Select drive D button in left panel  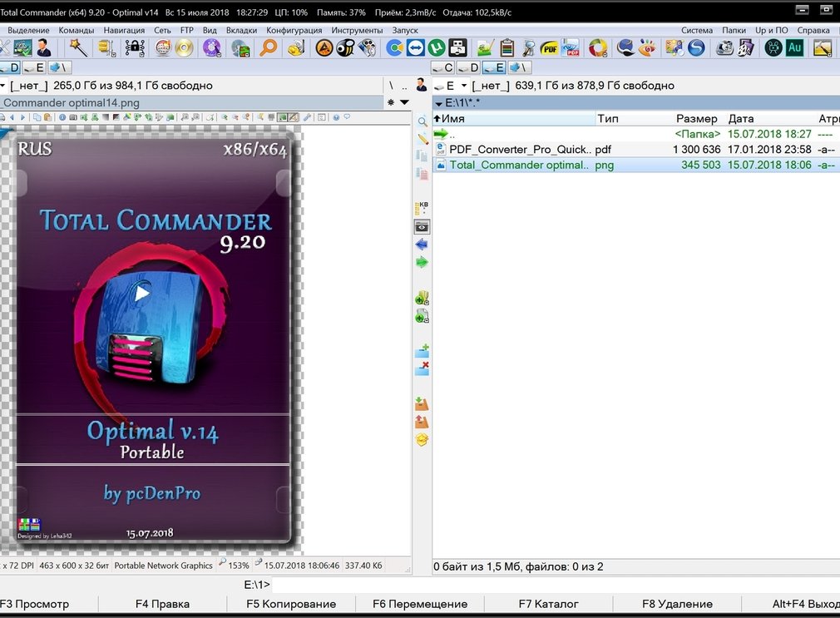[x=10, y=67]
